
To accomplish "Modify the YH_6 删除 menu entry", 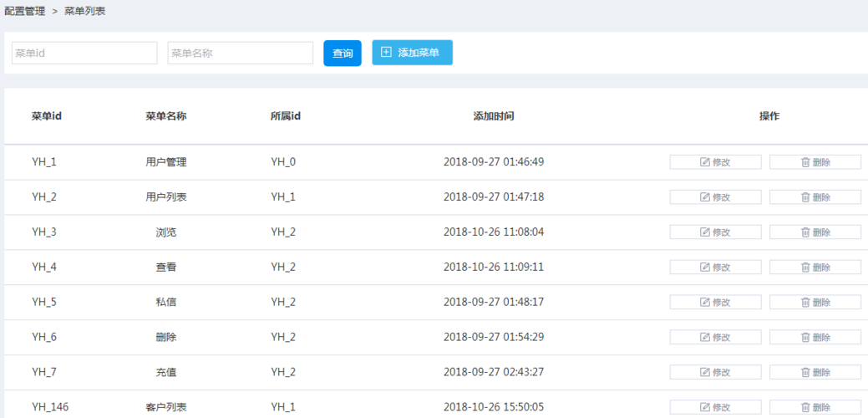I will click(x=715, y=338).
